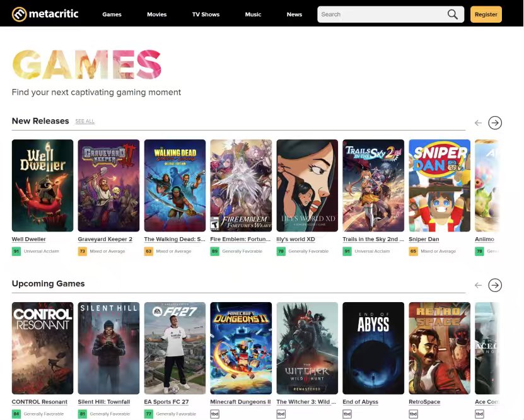Click the Register button
The height and width of the screenshot is (420, 524).
(x=486, y=15)
